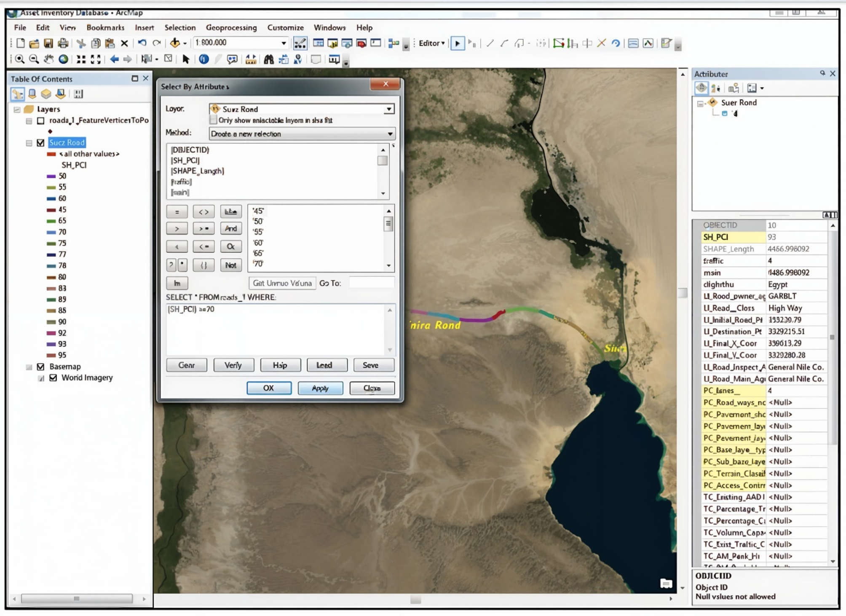Viewport: 846px width, 616px height.
Task: Open the Method dropdown list
Action: pyautogui.click(x=390, y=134)
